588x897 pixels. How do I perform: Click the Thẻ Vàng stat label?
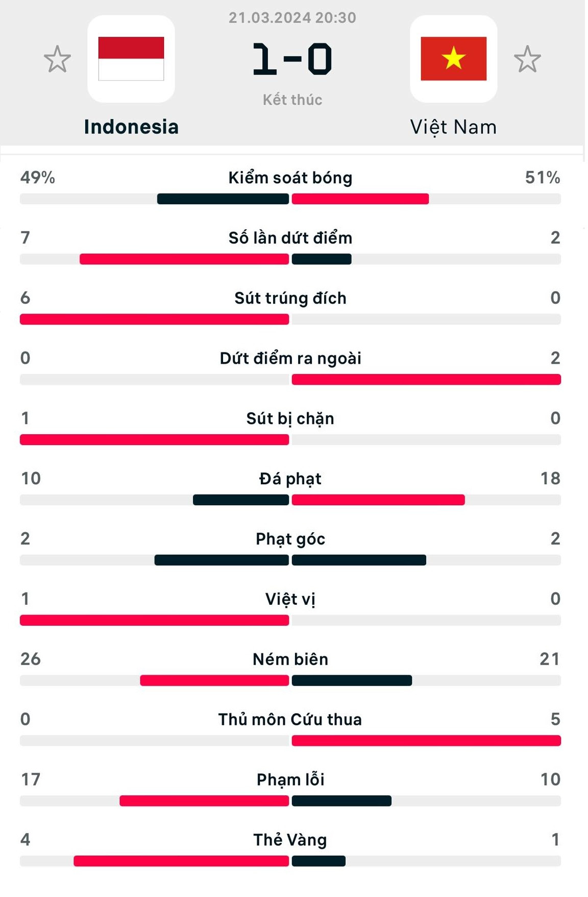(290, 840)
